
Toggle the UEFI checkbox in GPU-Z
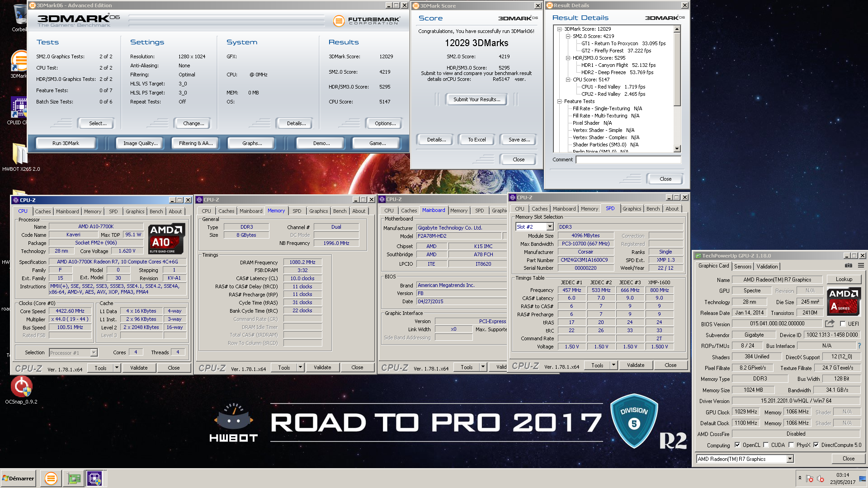point(843,324)
